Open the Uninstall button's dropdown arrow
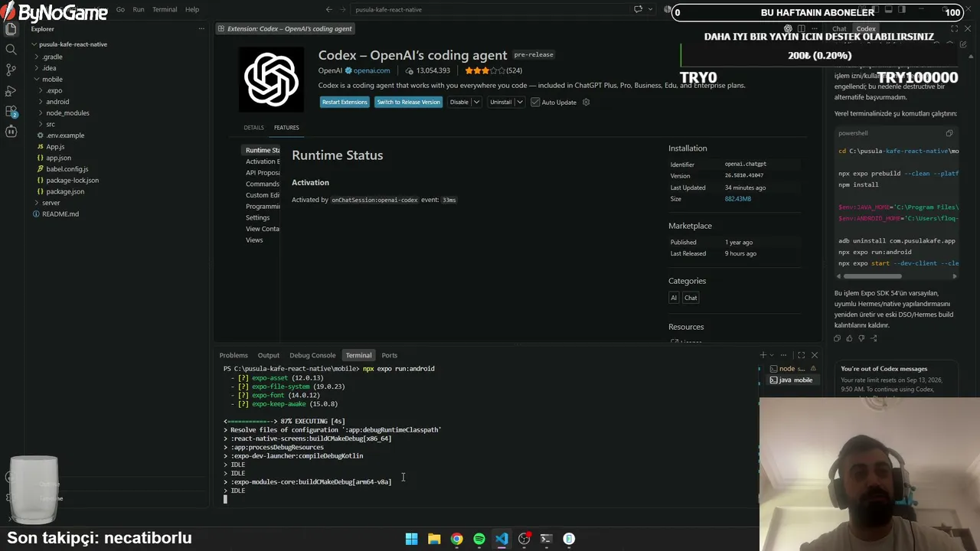Viewport: 980px width, 551px height. [x=519, y=102]
